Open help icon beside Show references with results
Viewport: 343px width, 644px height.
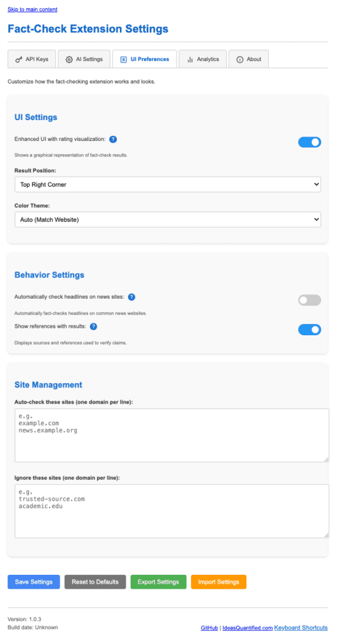point(94,326)
